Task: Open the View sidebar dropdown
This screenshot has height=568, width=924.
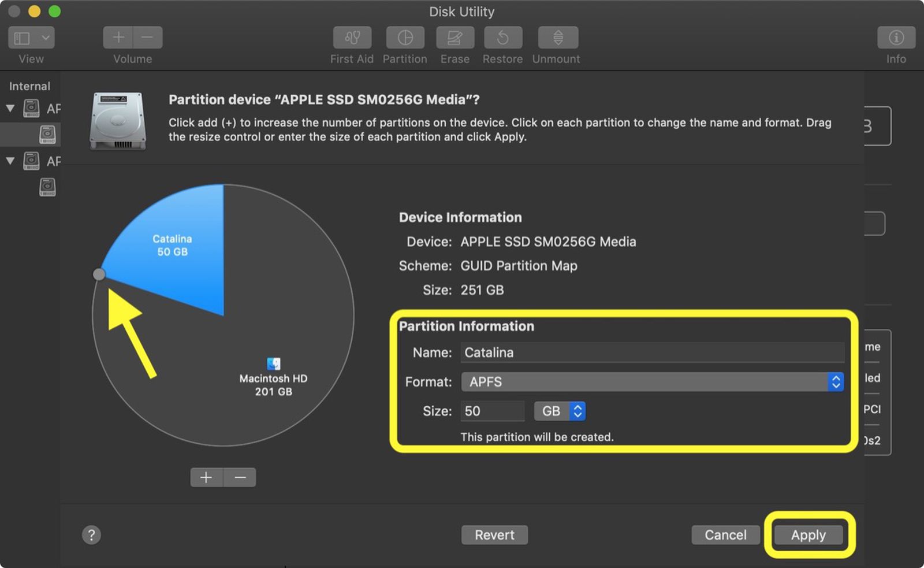Action: click(32, 38)
